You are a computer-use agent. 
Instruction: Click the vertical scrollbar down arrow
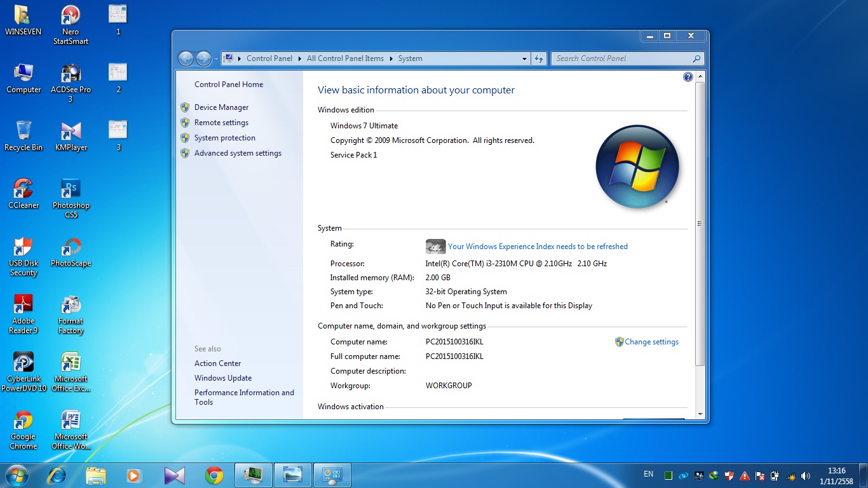coord(700,414)
